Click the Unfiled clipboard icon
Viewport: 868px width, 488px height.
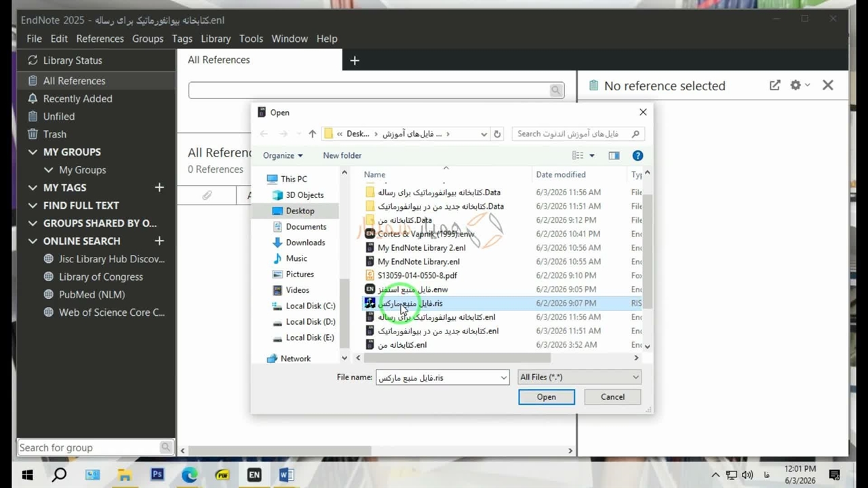point(32,117)
